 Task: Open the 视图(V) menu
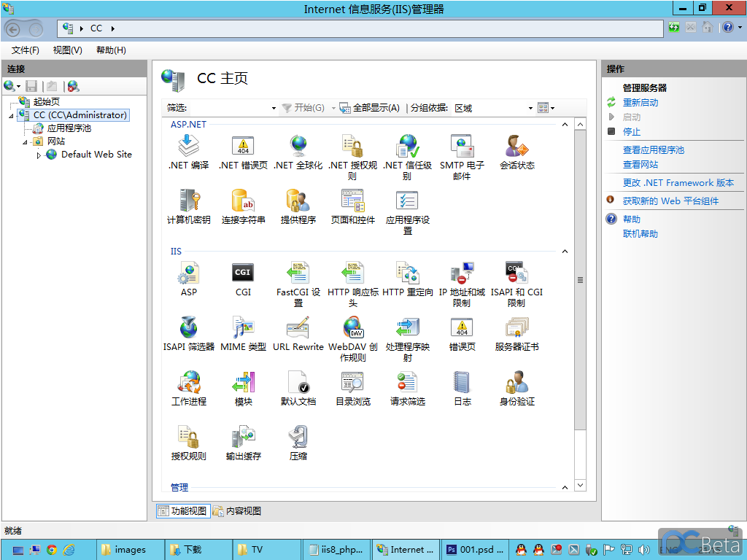[67, 50]
